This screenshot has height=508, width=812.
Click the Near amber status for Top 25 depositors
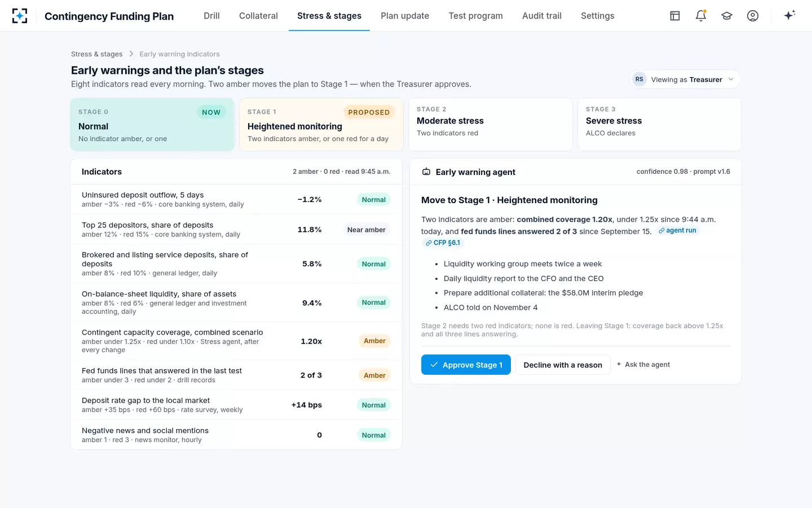point(367,230)
